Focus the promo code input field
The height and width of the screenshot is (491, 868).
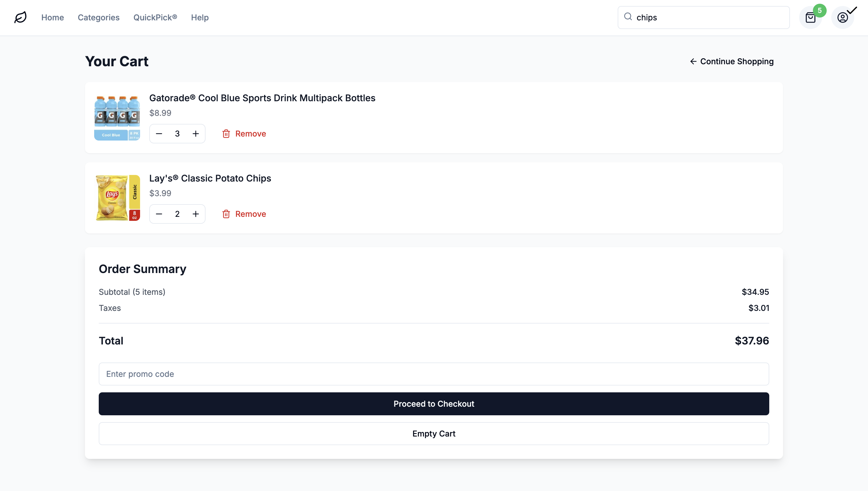(434, 374)
